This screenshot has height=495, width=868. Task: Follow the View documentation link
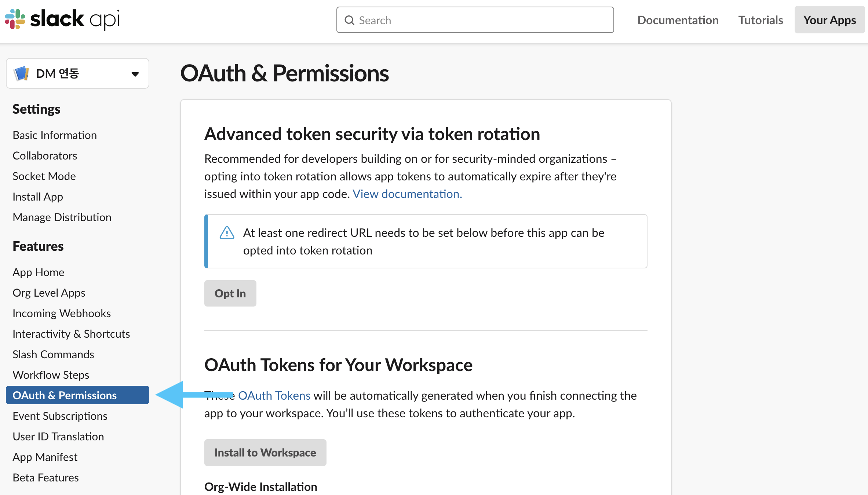(x=407, y=194)
